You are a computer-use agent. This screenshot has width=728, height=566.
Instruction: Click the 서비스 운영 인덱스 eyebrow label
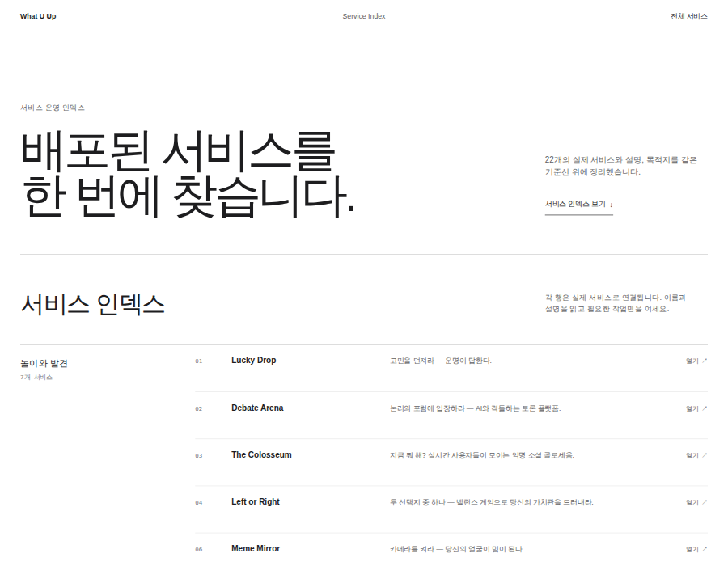pyautogui.click(x=53, y=108)
